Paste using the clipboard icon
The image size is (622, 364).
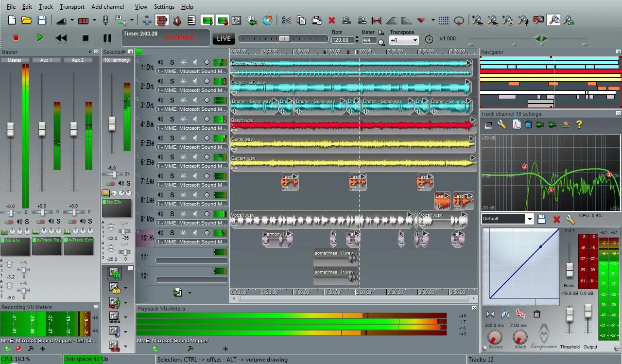coord(316,20)
